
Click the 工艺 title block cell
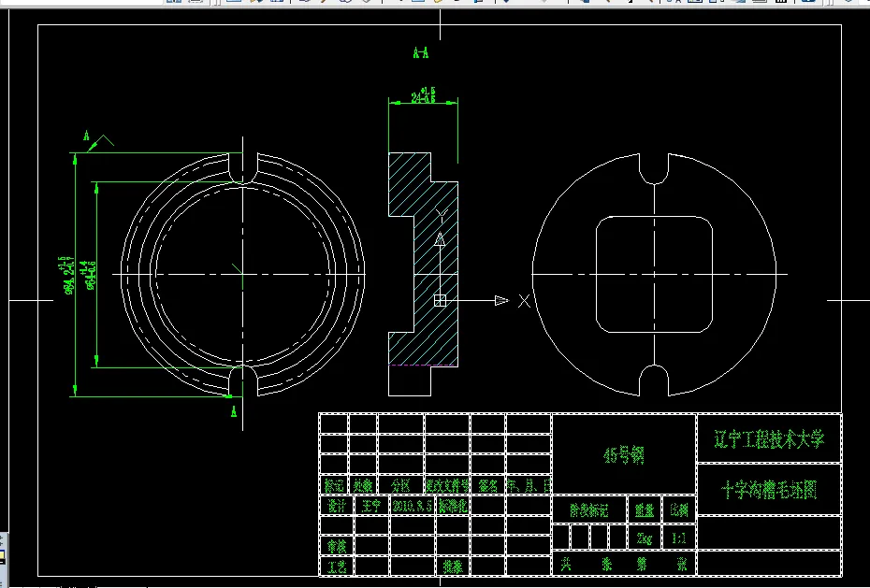(337, 566)
